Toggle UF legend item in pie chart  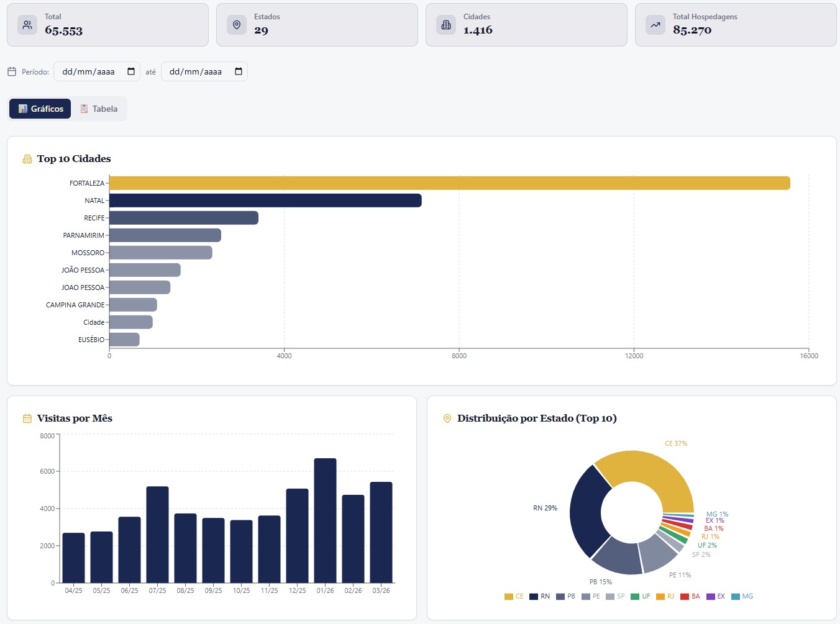coord(641,597)
